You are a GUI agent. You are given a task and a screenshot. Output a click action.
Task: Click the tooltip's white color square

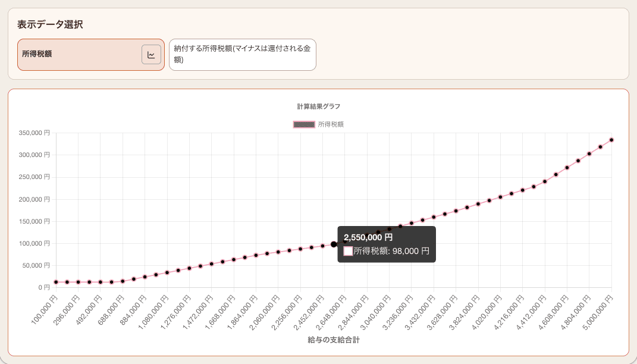coord(348,252)
